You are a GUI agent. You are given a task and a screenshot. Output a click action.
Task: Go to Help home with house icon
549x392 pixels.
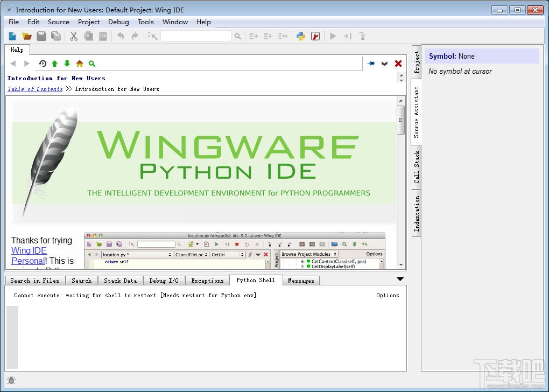pos(80,64)
